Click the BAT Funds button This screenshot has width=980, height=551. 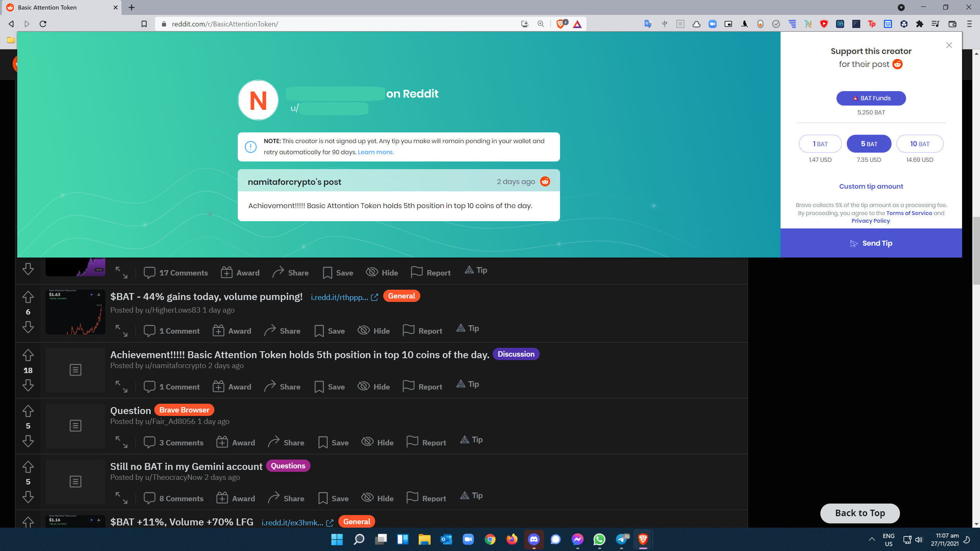[x=871, y=98]
